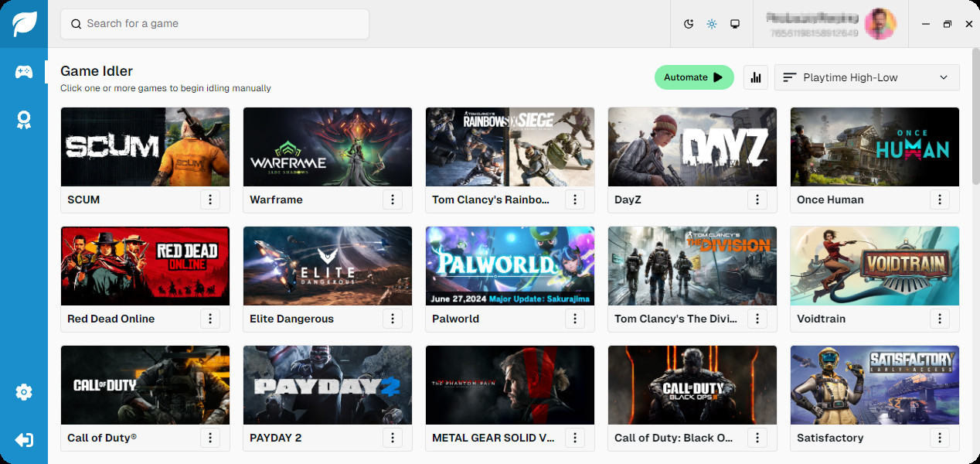Minimize the application window
The height and width of the screenshot is (464, 980).
926,24
